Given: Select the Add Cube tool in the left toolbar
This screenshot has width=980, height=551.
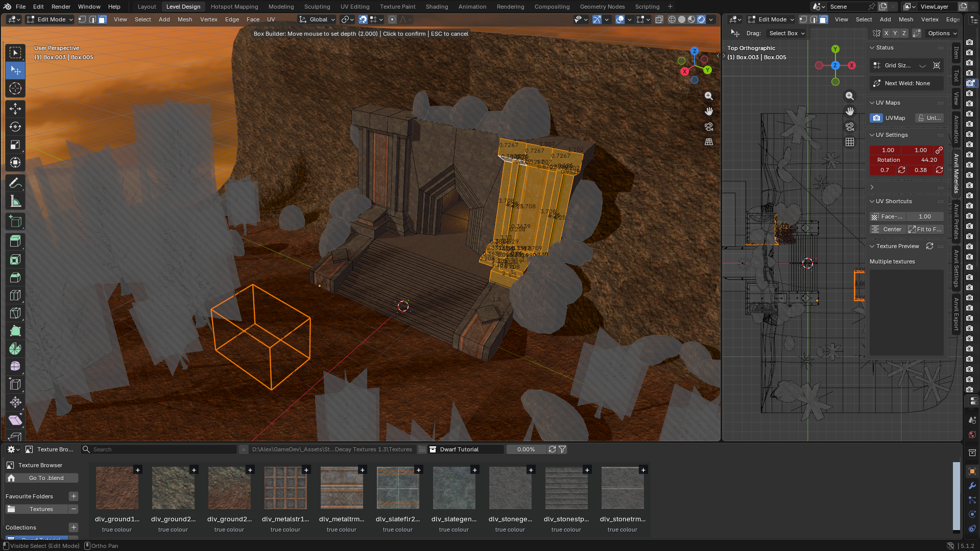Looking at the screenshot, I should (x=15, y=221).
